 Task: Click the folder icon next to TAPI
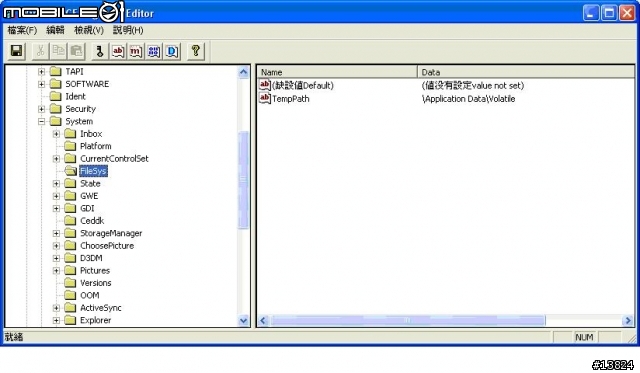coord(55,71)
